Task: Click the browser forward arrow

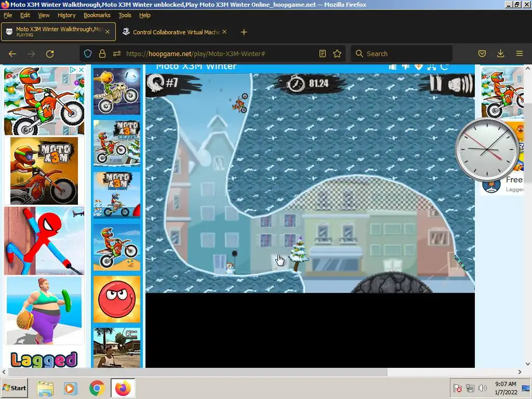Action: point(31,54)
